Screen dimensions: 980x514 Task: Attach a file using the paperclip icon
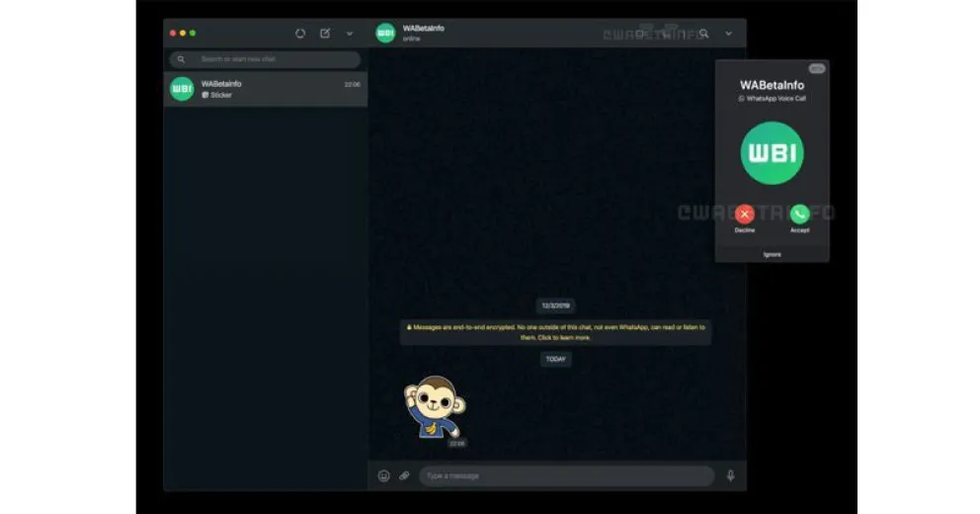404,475
